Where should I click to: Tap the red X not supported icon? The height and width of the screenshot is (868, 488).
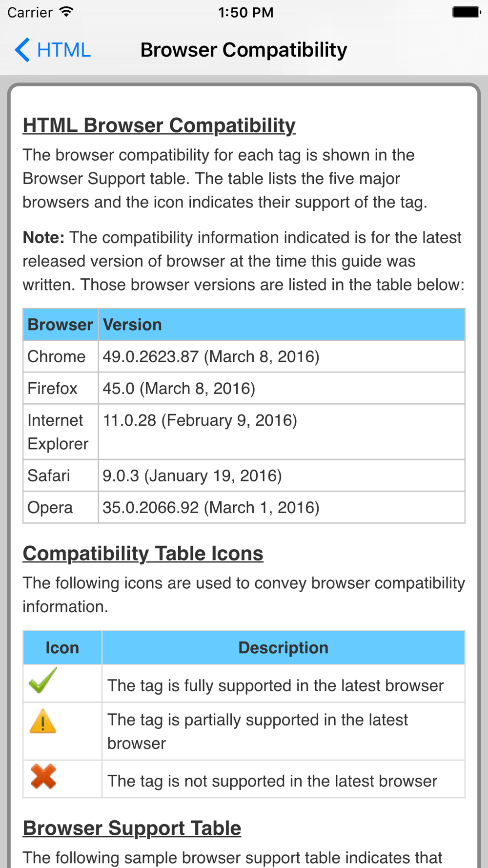pyautogui.click(x=43, y=776)
